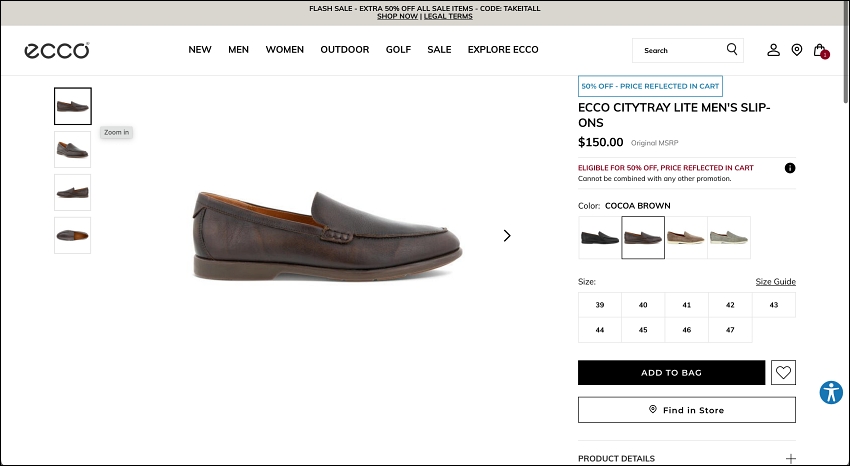Select size 42
Viewport: 850px width, 466px height.
coord(730,305)
